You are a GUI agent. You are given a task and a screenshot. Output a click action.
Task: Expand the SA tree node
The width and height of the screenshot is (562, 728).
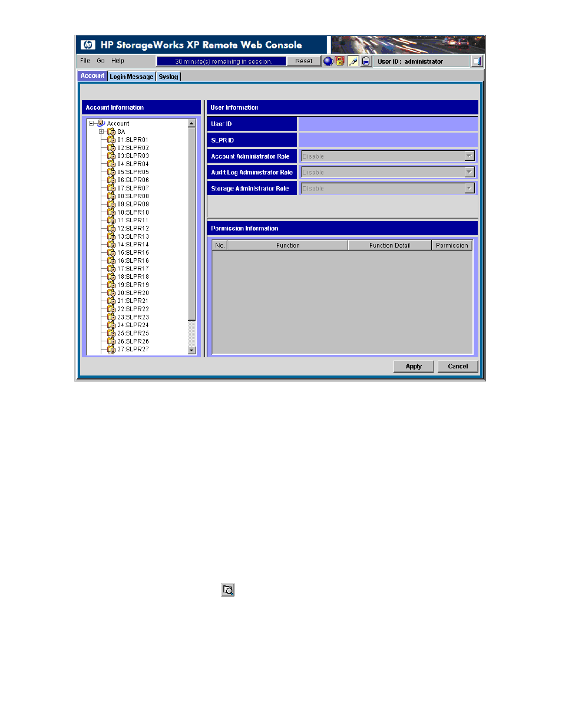coord(101,131)
